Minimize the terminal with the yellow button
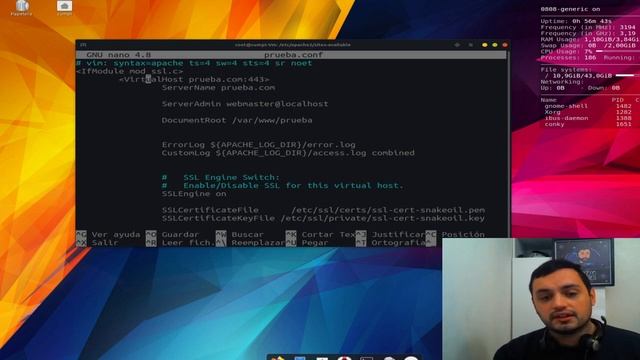Screen dimensions: 640x360 (x=484, y=44)
